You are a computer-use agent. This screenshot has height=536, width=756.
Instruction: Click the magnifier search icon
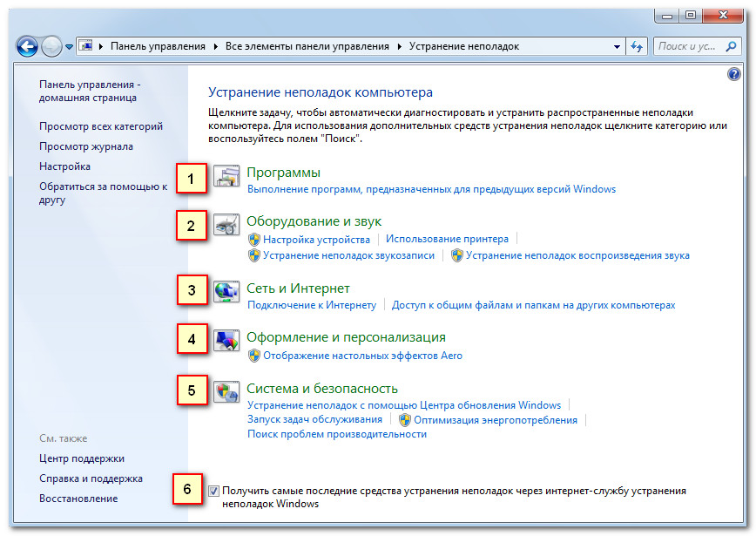(x=731, y=46)
